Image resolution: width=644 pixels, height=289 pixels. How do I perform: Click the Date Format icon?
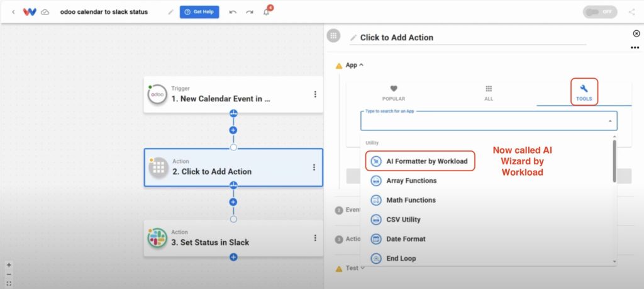coord(376,239)
